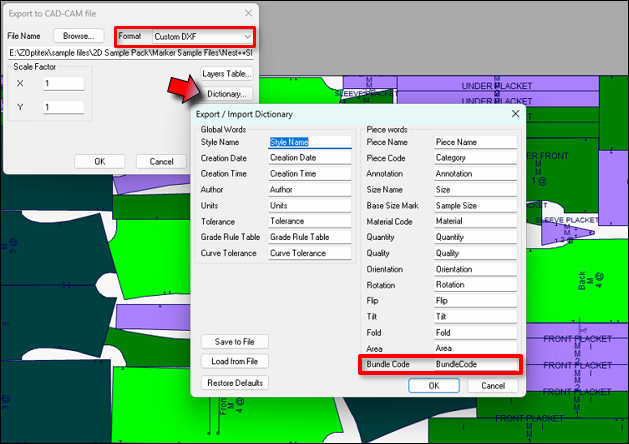Confirm dictionary with the OK button
Viewport: 629px width, 444px height.
[434, 385]
